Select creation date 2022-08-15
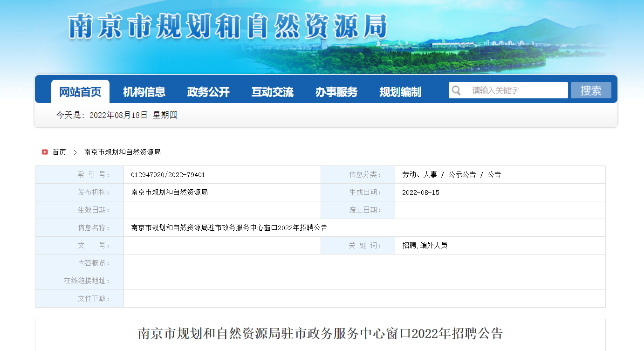 pos(421,193)
